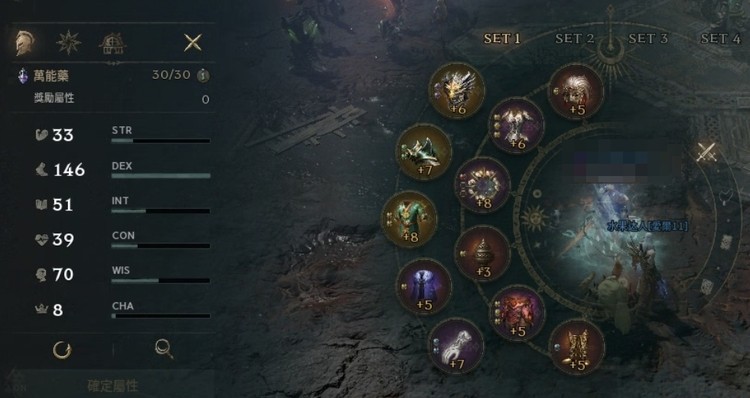Click the DEX attribute bar

[x=161, y=176]
